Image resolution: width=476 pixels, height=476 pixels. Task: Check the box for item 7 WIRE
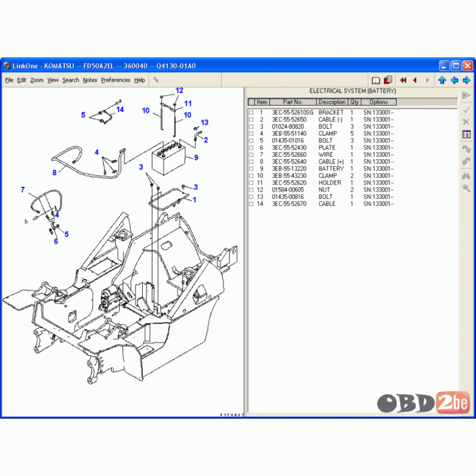coord(251,155)
